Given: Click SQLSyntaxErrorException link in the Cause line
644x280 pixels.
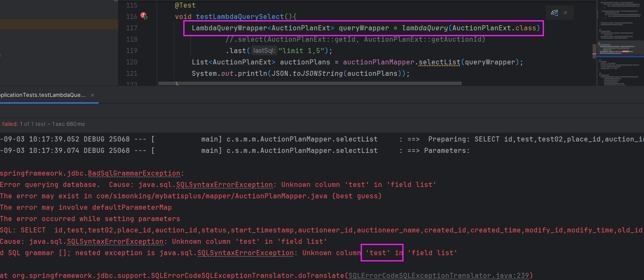Looking at the screenshot, I should click(x=115, y=242).
